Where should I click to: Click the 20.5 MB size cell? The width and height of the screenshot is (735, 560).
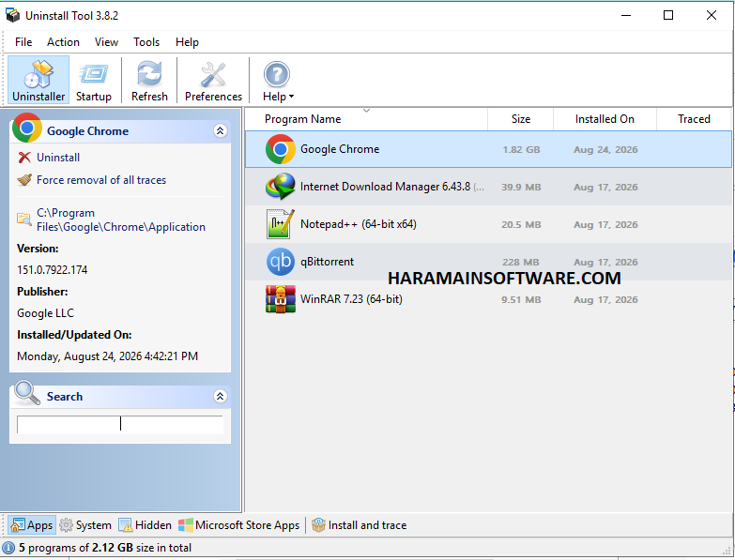521,225
